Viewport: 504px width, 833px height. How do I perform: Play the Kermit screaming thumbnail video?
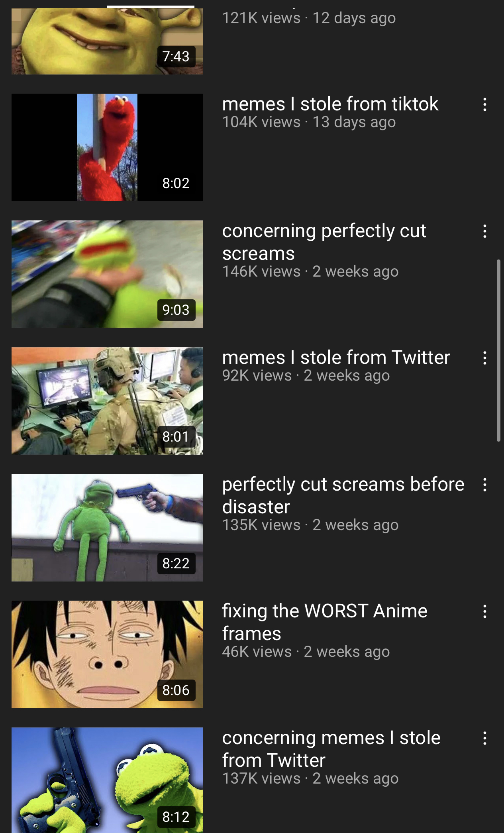(x=107, y=274)
